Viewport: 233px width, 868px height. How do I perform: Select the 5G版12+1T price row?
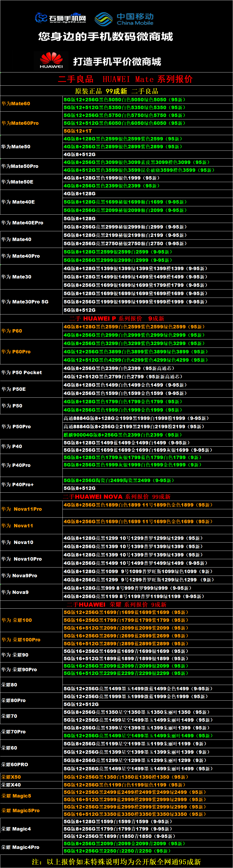148,131
